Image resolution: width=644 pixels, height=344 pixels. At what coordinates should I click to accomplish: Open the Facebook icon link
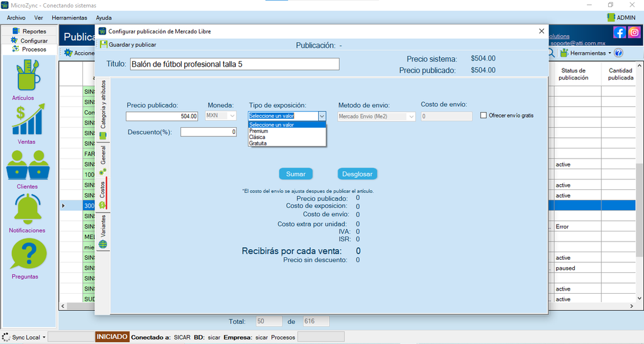619,33
